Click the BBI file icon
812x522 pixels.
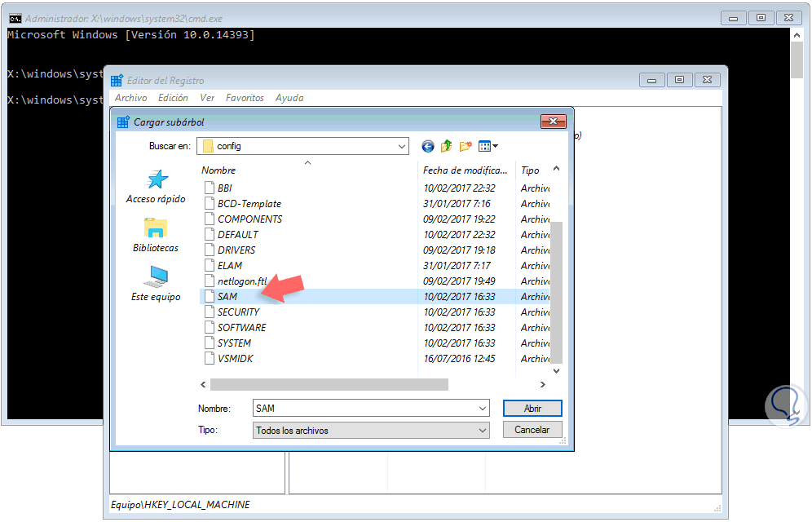[210, 188]
